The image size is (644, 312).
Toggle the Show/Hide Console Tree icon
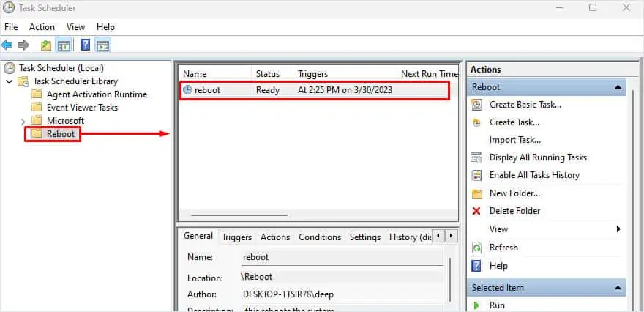[x=63, y=45]
